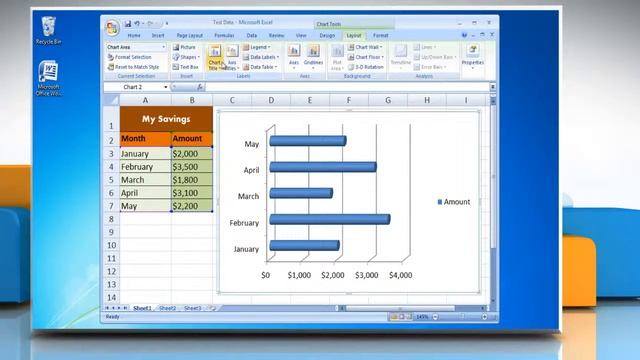640x360 pixels.
Task: Click the Select All corner button
Action: [x=111, y=100]
